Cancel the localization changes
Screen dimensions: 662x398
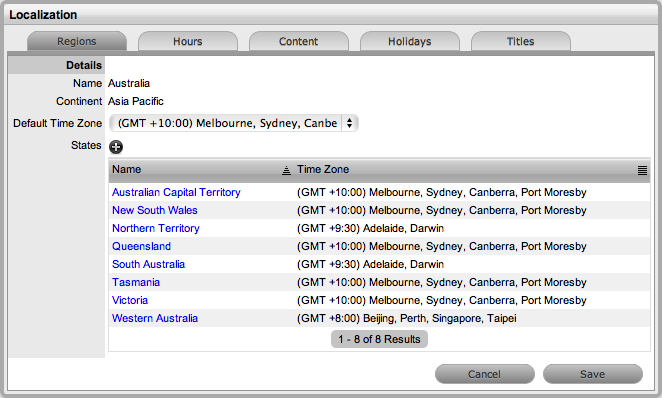tap(485, 374)
